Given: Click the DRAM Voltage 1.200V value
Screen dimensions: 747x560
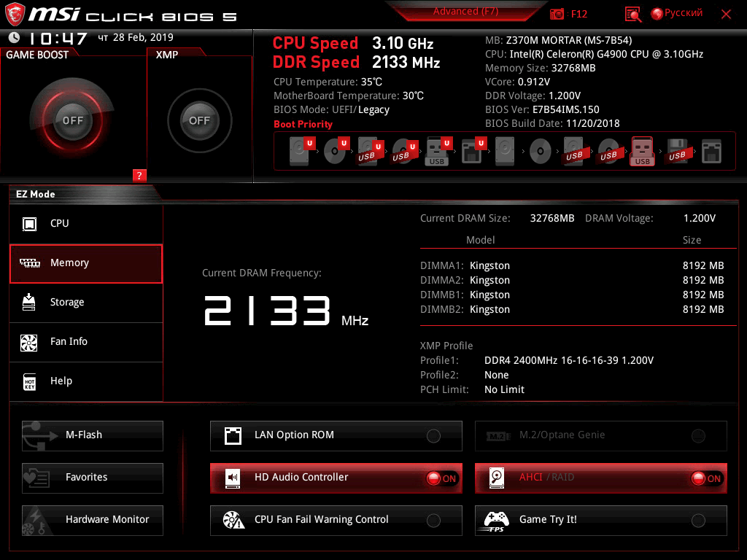Looking at the screenshot, I should point(700,219).
